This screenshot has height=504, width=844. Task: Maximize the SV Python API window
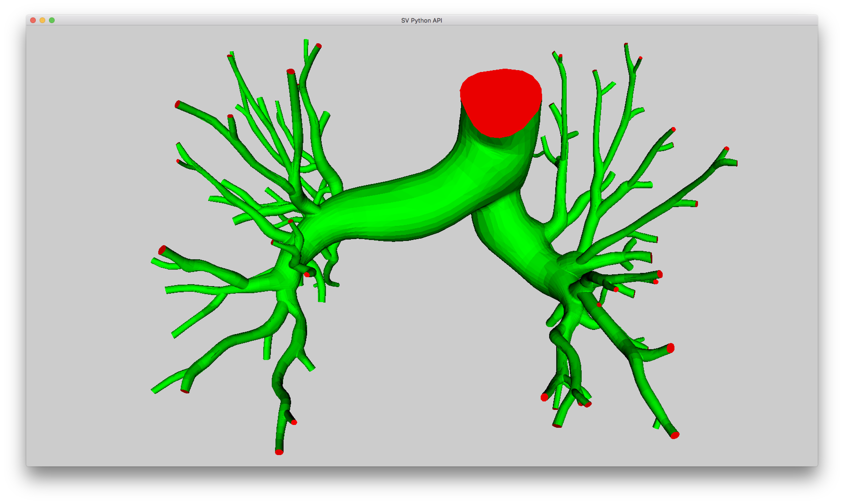(x=51, y=20)
